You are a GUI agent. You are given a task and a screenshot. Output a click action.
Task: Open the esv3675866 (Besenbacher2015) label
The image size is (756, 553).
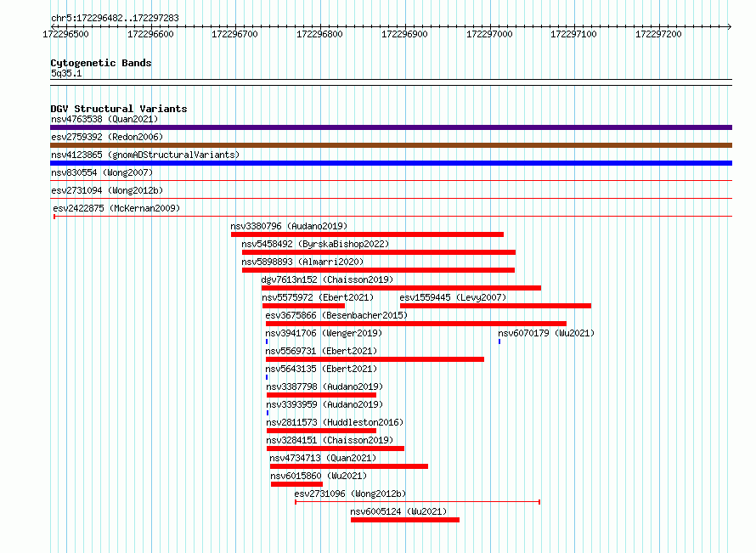pos(336,315)
